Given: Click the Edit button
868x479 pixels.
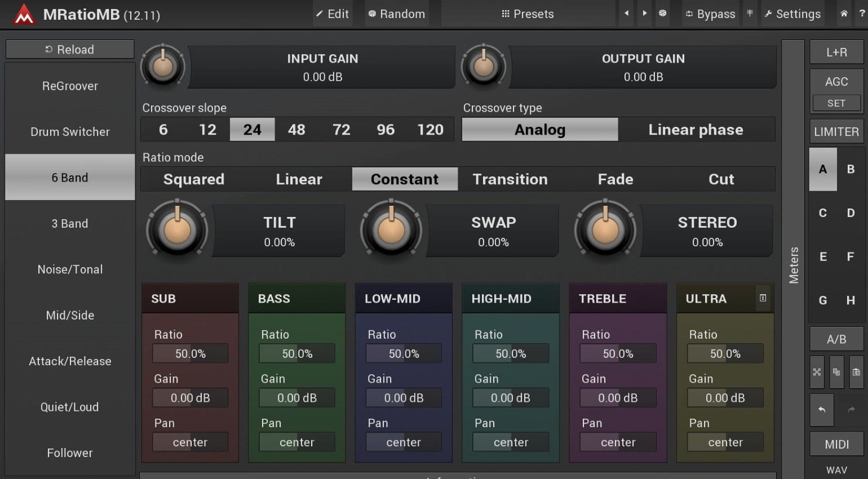Looking at the screenshot, I should (333, 14).
